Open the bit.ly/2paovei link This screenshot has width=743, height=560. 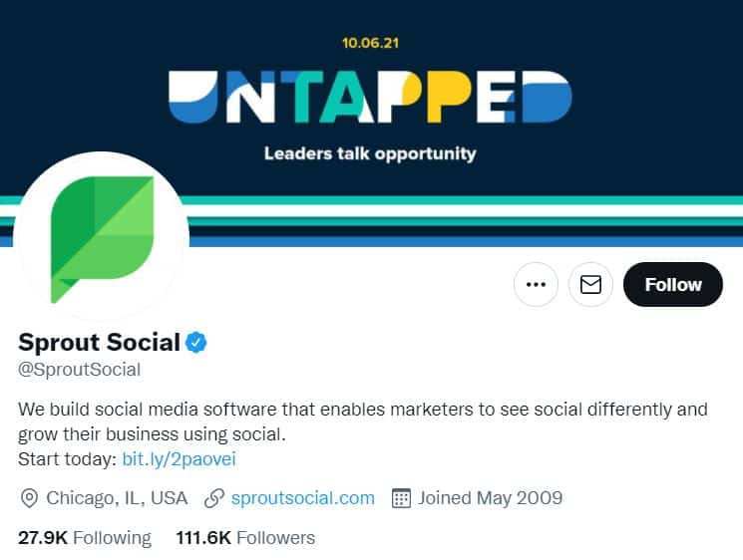(x=179, y=459)
